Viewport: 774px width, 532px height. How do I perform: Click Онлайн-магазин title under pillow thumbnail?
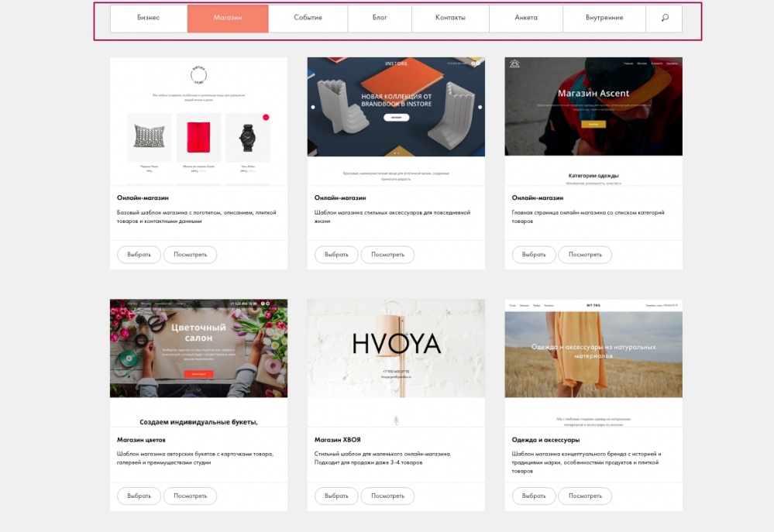[143, 198]
